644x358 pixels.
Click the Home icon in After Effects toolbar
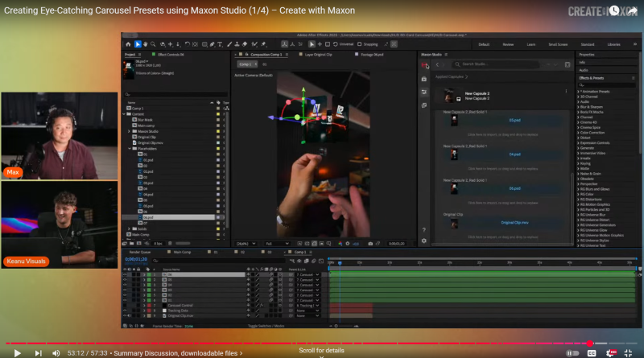coord(128,44)
